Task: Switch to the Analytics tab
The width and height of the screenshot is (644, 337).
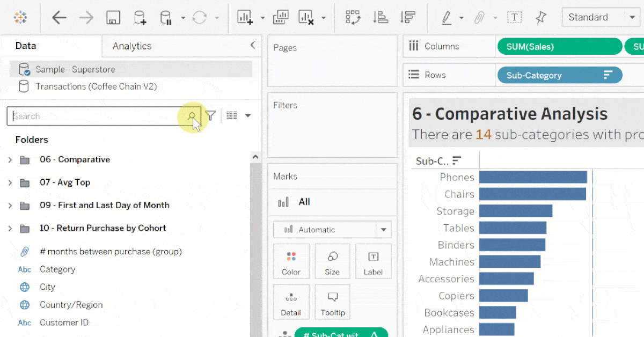Action: click(132, 46)
